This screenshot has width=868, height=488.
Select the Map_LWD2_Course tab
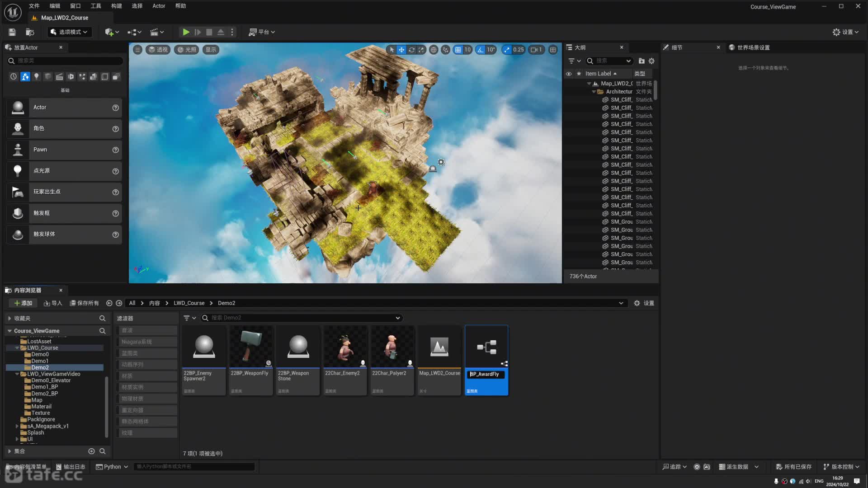tap(65, 18)
